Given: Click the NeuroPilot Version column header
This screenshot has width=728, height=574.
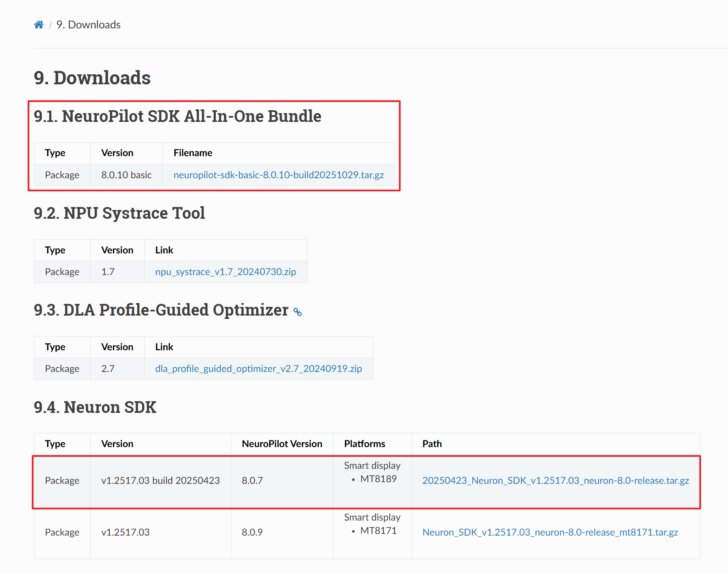Looking at the screenshot, I should [x=282, y=444].
